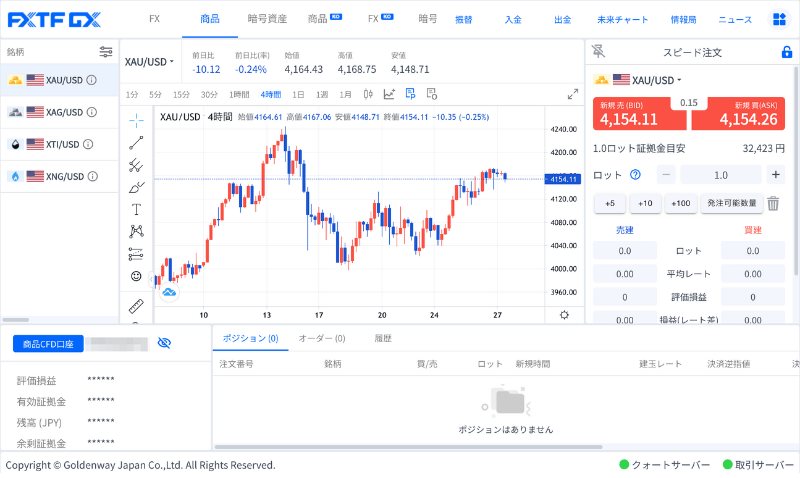
Task: Show info for XAU/USD symbol
Action: pos(91,80)
